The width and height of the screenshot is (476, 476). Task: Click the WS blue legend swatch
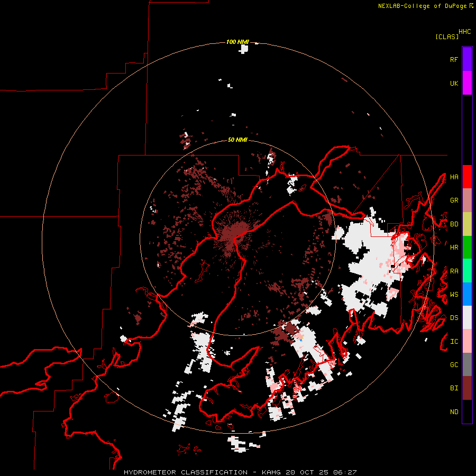point(467,294)
